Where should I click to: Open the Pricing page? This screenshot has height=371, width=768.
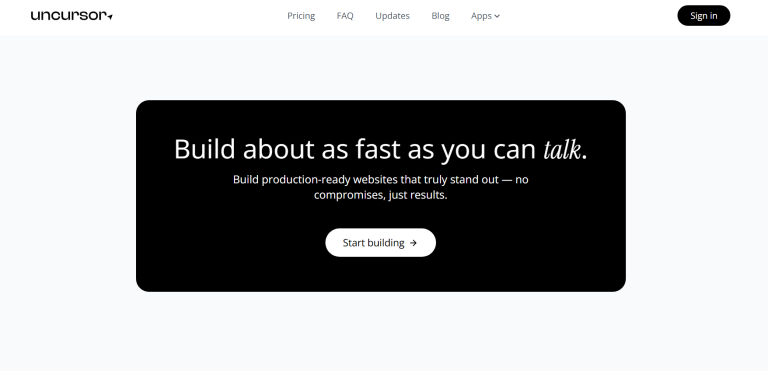coord(301,16)
